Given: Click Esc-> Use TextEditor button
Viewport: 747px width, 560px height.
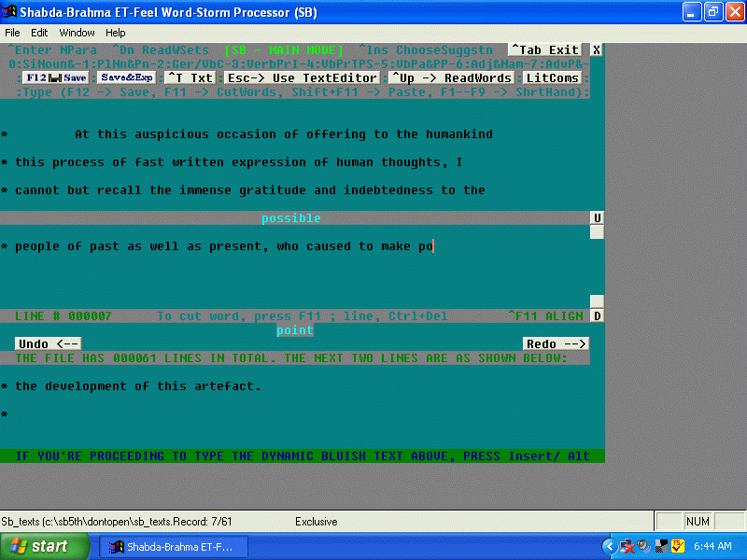Looking at the screenshot, I should (x=302, y=77).
